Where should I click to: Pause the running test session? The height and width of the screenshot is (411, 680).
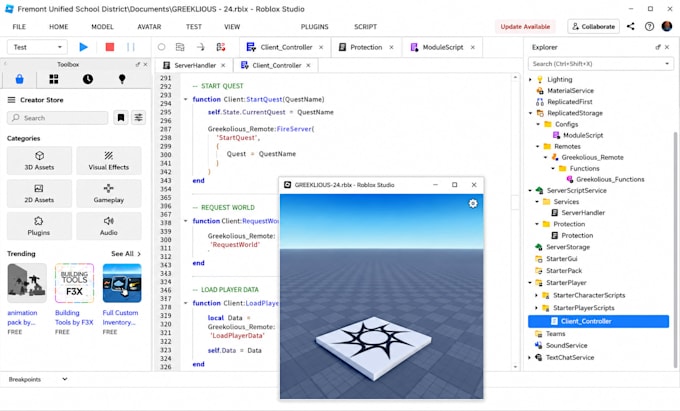pos(131,47)
